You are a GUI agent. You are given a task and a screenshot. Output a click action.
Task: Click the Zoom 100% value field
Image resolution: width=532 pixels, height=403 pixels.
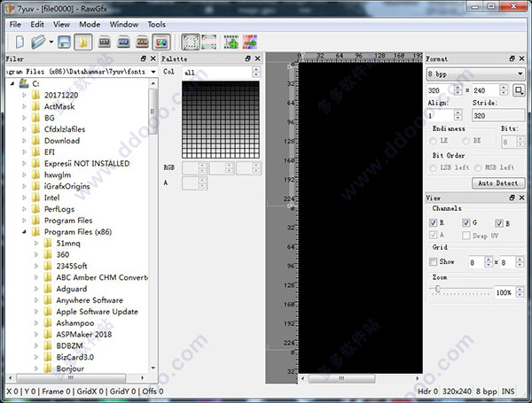[x=505, y=292]
